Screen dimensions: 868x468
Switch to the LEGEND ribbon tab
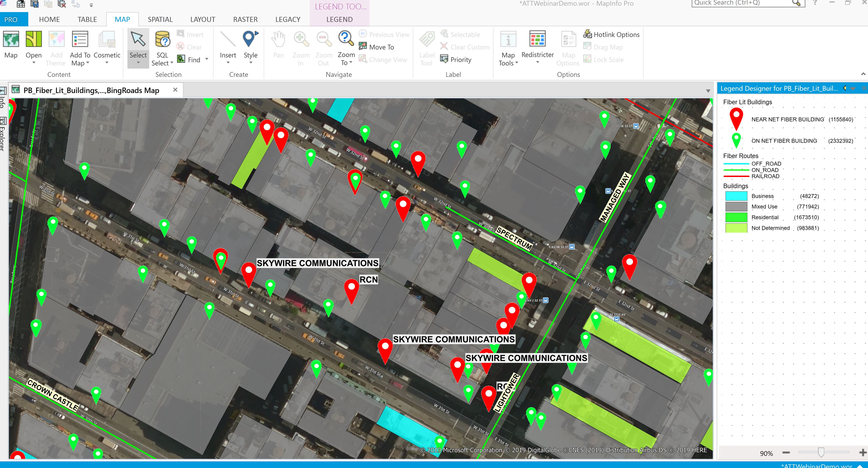(x=339, y=20)
